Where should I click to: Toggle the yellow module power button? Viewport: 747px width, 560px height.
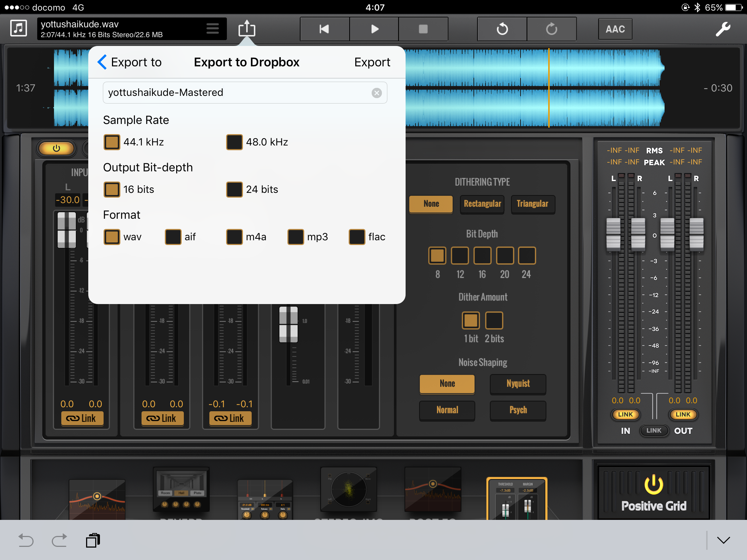coord(57,148)
